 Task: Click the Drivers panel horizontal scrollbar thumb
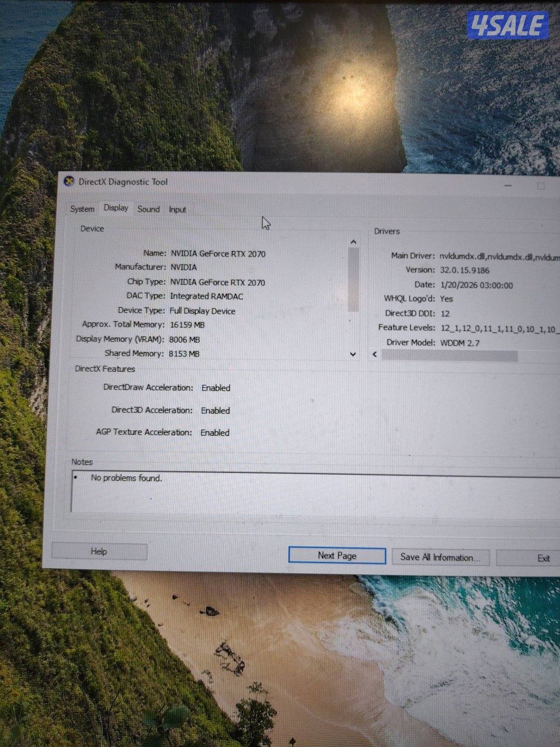click(449, 356)
